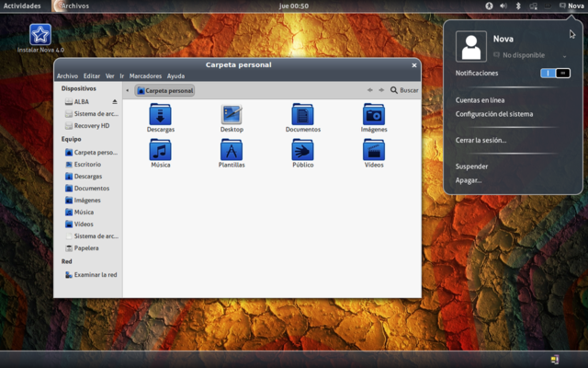
Task: Choose Apagar... in user menu
Action: (x=469, y=180)
